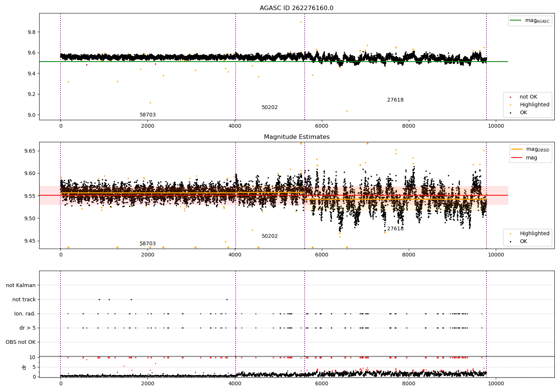
Task: Click 'not OK' in the top plot legend
Action: click(528, 97)
